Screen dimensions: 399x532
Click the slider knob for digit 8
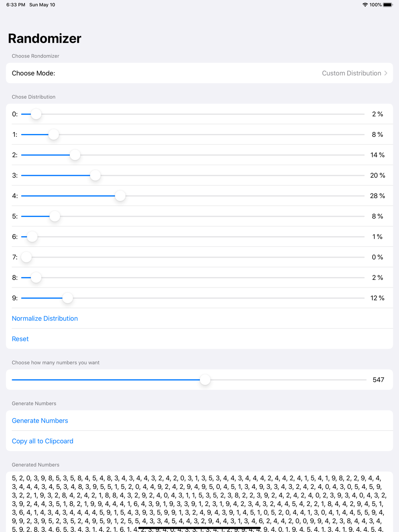(36, 278)
